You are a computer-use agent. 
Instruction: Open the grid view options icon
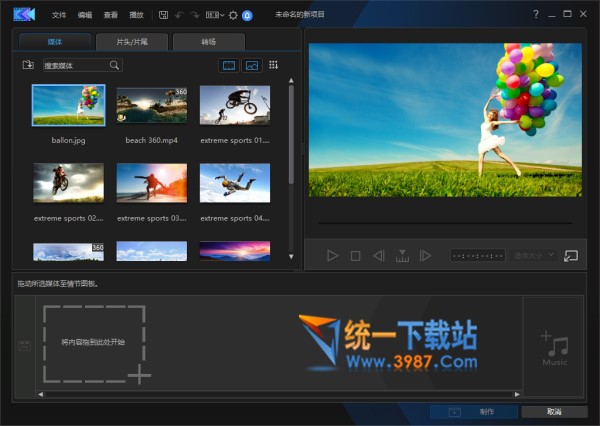click(x=273, y=65)
